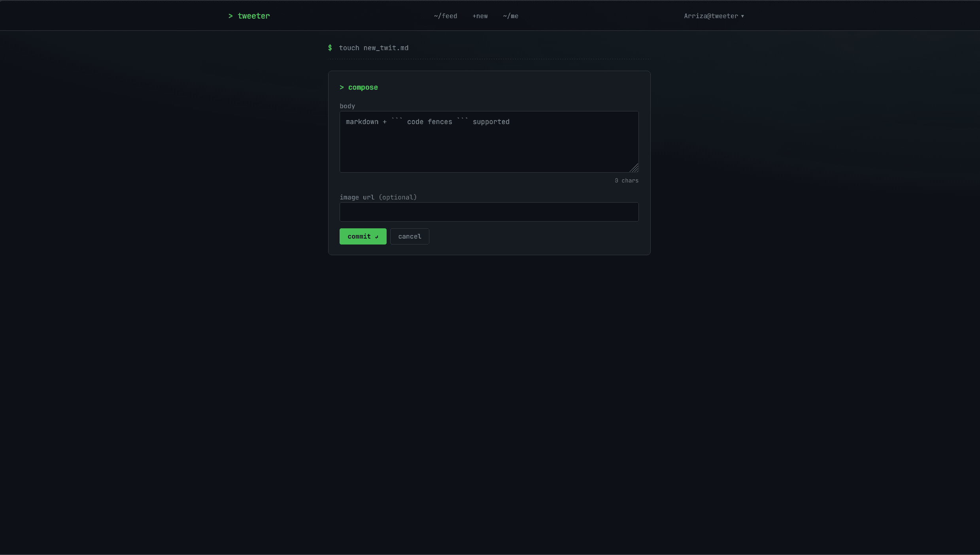Submit the twit with commit button

tap(363, 236)
